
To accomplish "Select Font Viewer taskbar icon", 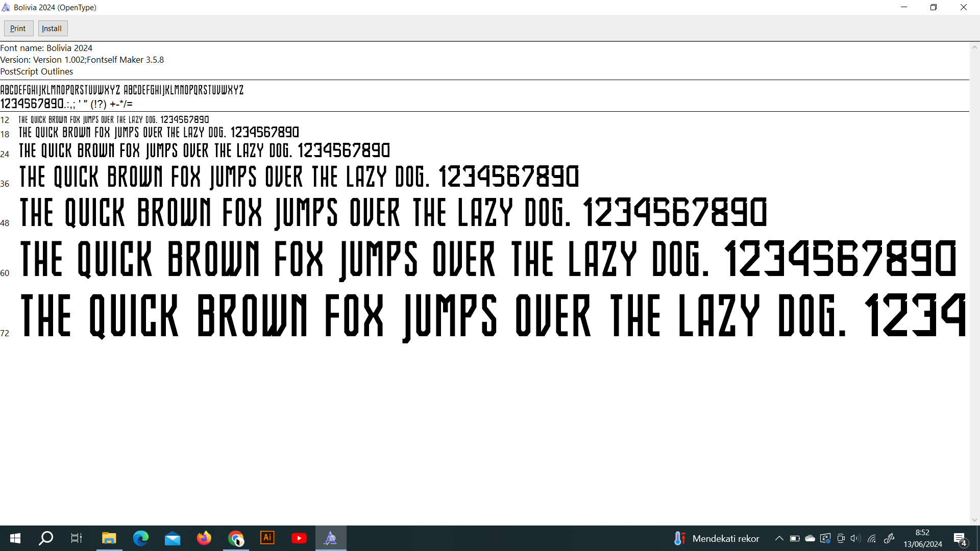I will 331,538.
